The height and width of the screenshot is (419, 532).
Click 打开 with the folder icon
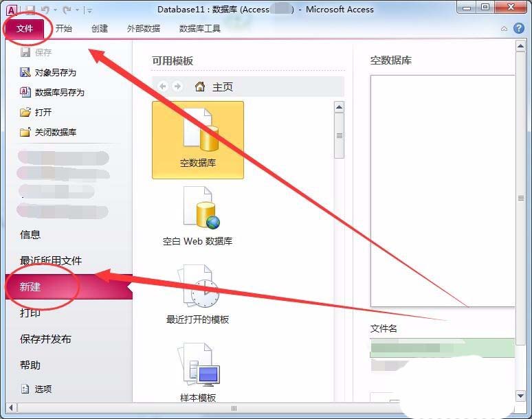36,112
